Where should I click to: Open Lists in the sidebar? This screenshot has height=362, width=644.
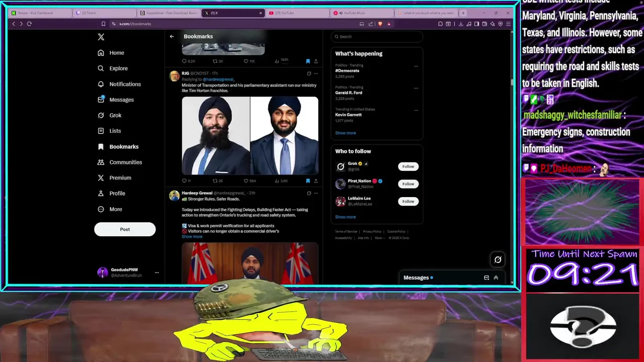point(109,131)
